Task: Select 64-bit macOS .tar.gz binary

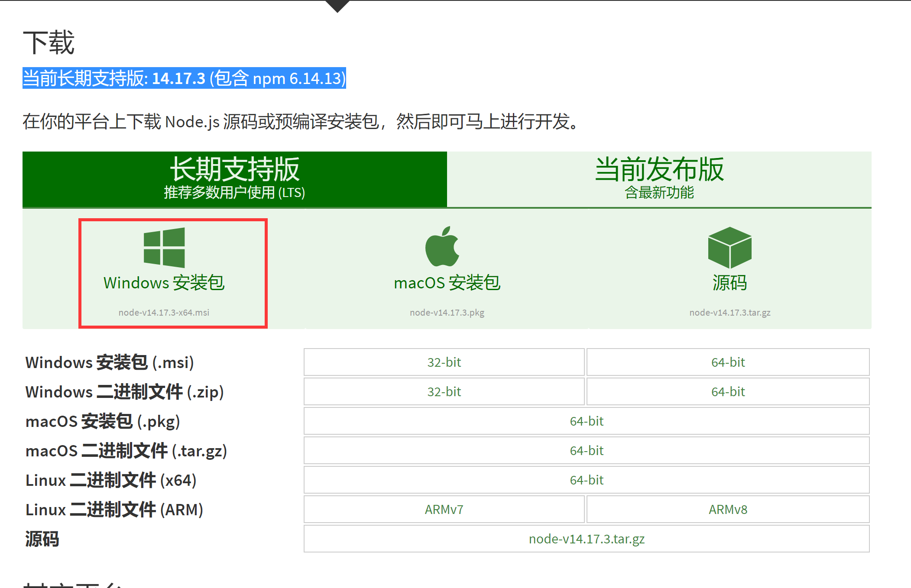Action: (x=587, y=450)
